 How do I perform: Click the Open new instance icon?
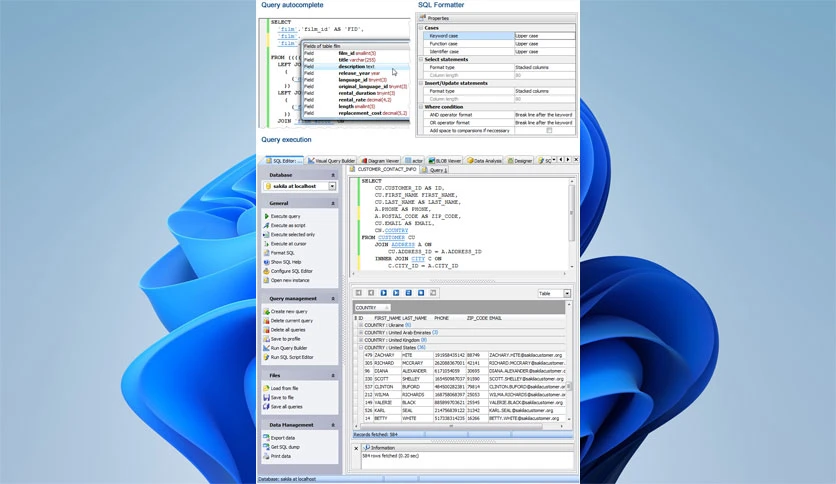coord(267,280)
